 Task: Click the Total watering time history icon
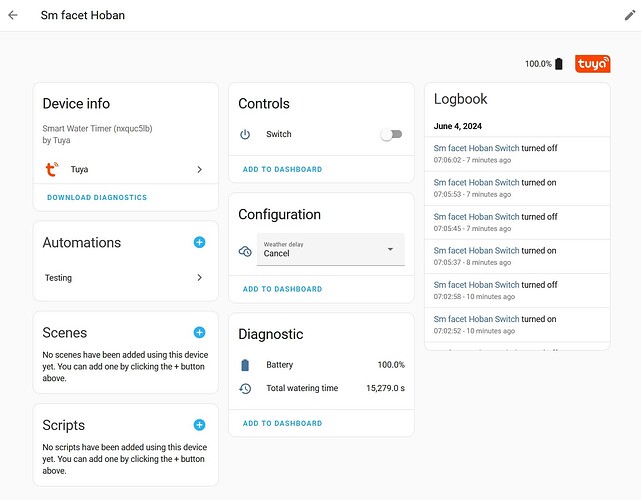(x=246, y=388)
